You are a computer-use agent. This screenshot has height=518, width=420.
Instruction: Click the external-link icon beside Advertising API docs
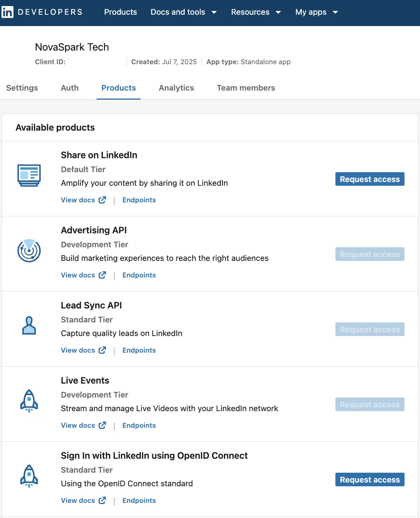click(102, 275)
